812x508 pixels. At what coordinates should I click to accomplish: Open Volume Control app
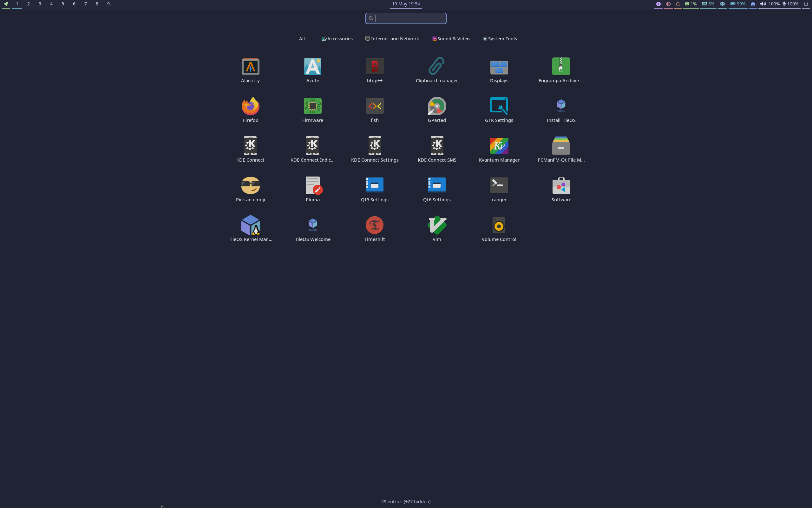(499, 229)
